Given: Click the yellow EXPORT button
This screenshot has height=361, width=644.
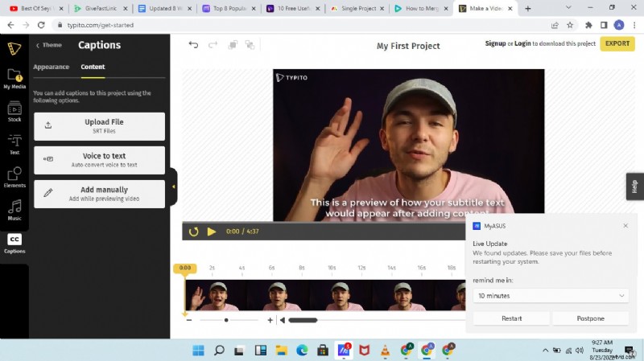Looking at the screenshot, I should [x=617, y=43].
